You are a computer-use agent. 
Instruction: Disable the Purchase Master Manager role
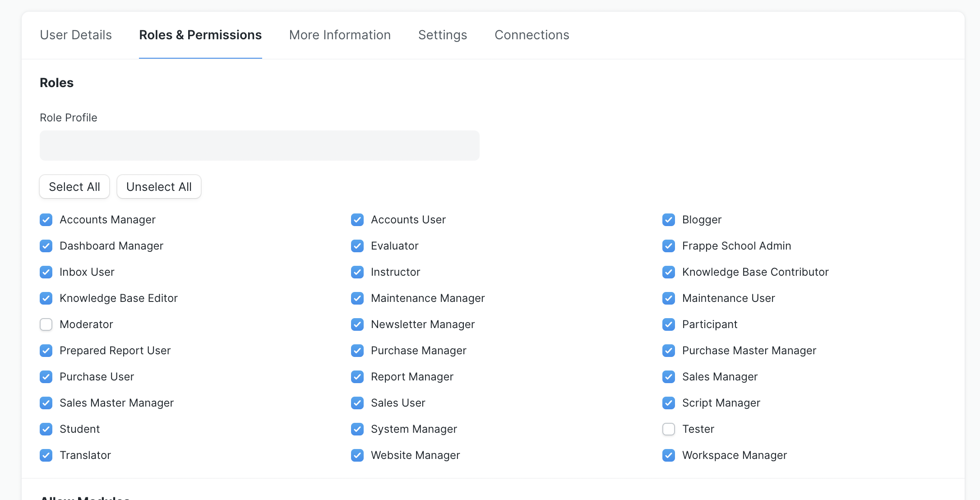(x=668, y=351)
